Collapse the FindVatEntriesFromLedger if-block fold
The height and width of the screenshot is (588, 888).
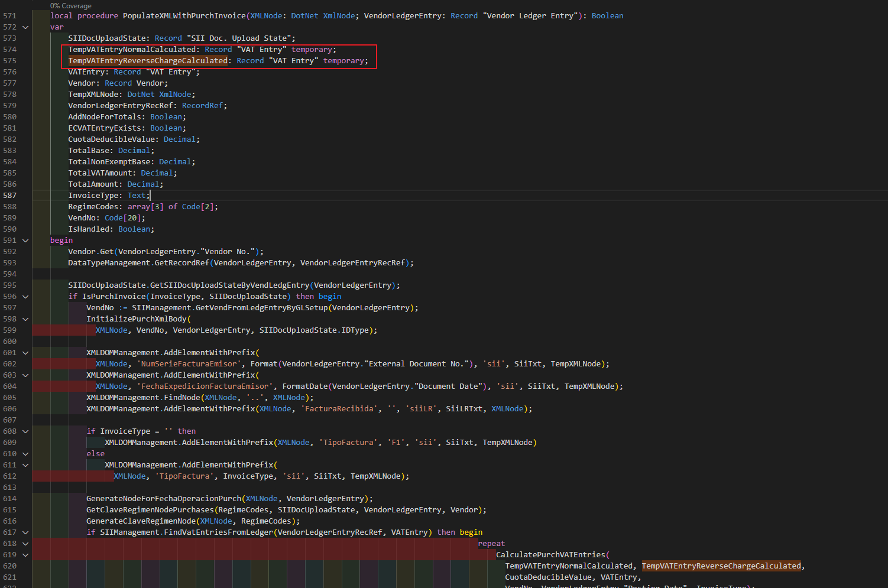point(25,532)
